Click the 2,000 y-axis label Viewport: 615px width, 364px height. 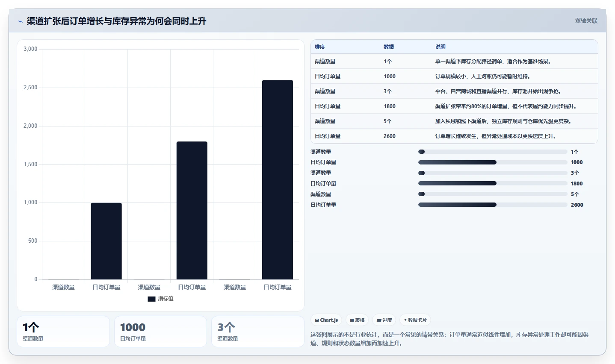(30, 126)
